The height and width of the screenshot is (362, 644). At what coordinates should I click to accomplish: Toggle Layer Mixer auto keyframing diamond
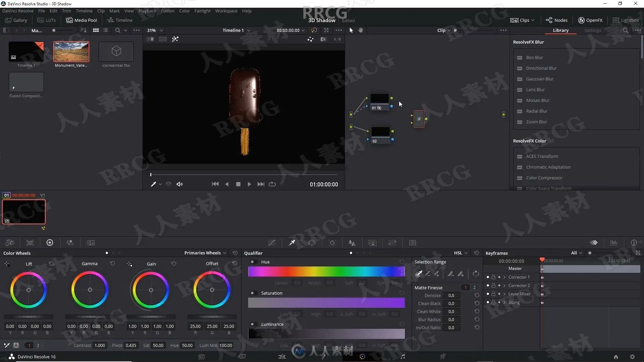[499, 294]
